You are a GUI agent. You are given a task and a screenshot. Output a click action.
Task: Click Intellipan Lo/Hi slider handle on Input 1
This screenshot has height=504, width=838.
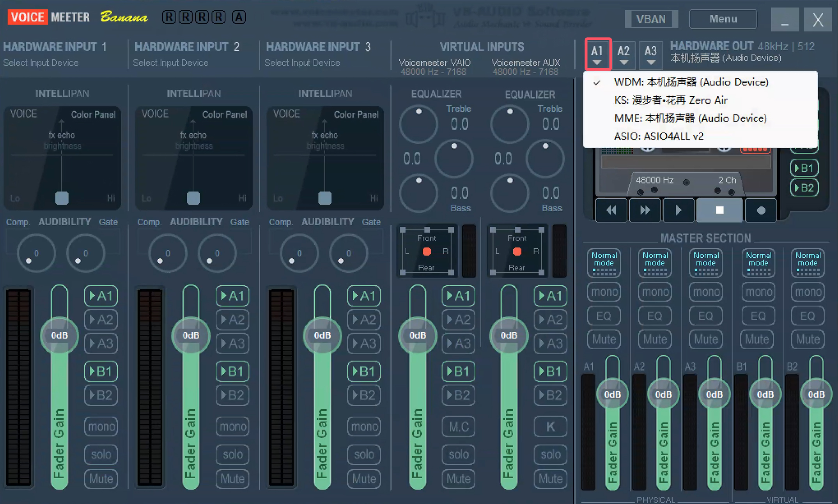62,198
